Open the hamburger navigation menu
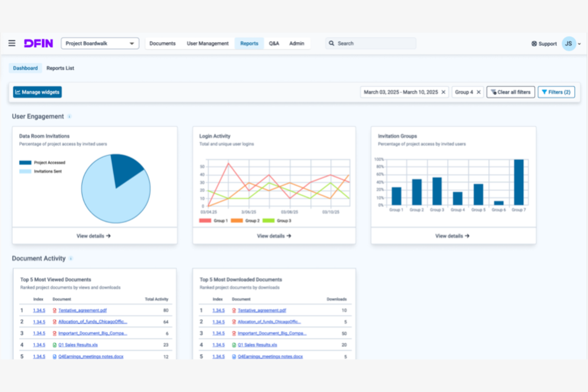The height and width of the screenshot is (392, 588). (x=12, y=43)
